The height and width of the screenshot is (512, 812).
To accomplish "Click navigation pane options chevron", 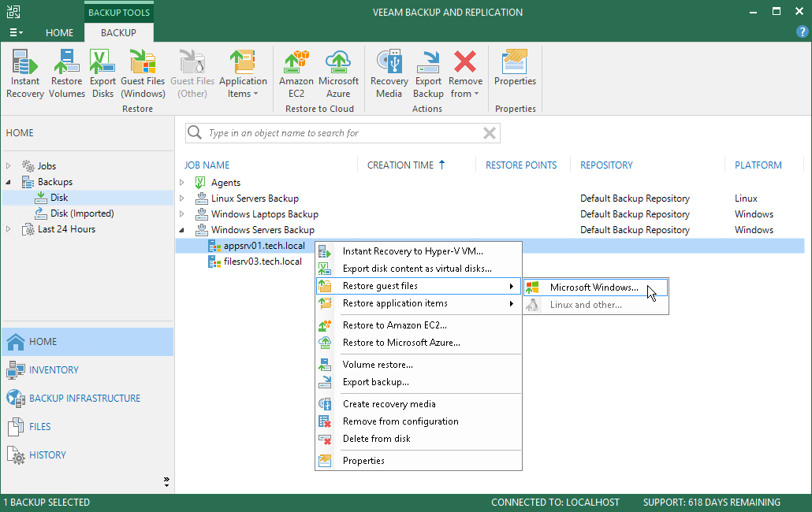I will 166,482.
